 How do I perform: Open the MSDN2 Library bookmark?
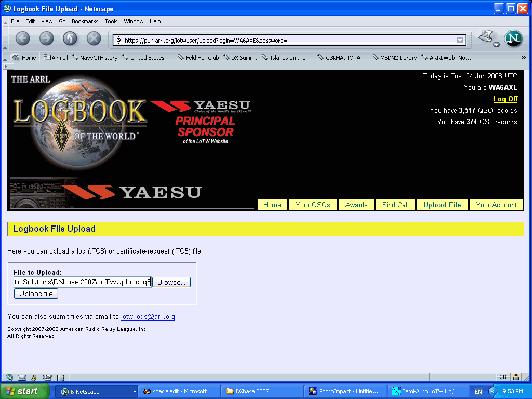(x=395, y=58)
